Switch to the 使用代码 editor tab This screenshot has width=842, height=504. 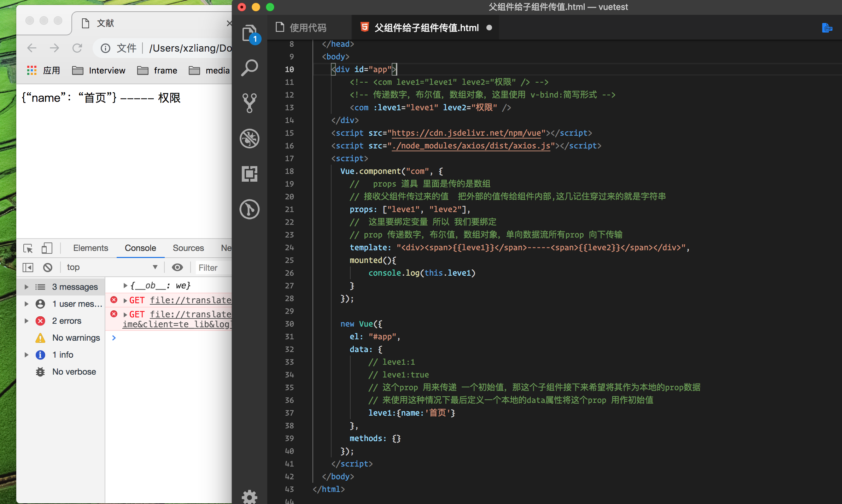click(308, 28)
